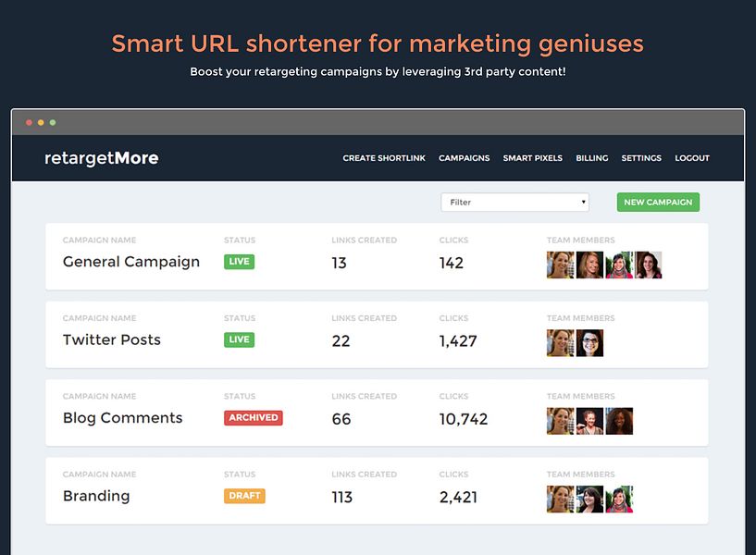Select the first team member avatar in General Campaign

tap(560, 265)
